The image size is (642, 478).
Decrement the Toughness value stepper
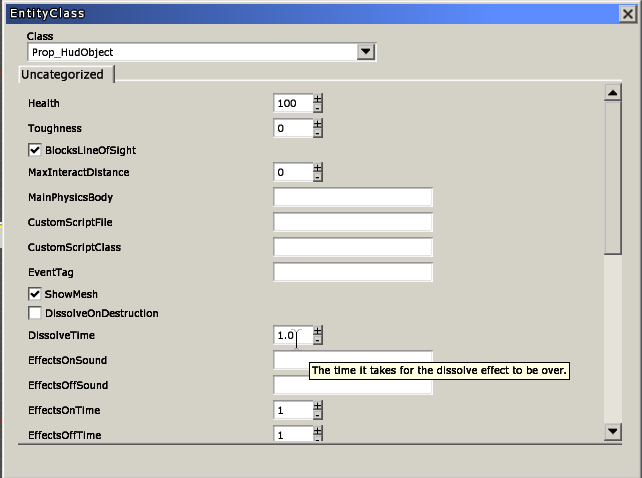(318, 133)
